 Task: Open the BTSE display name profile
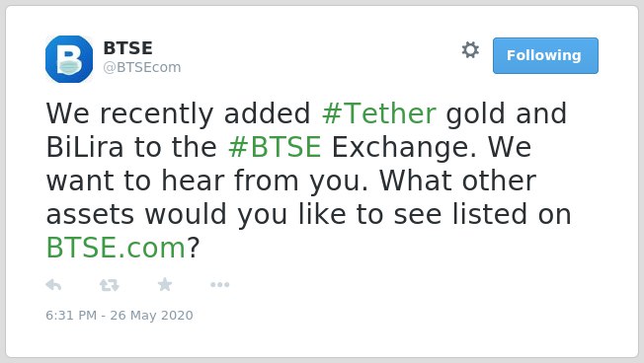(x=127, y=48)
